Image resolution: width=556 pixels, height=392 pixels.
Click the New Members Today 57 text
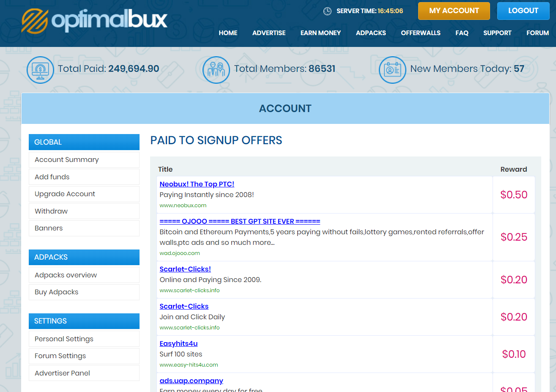point(467,69)
